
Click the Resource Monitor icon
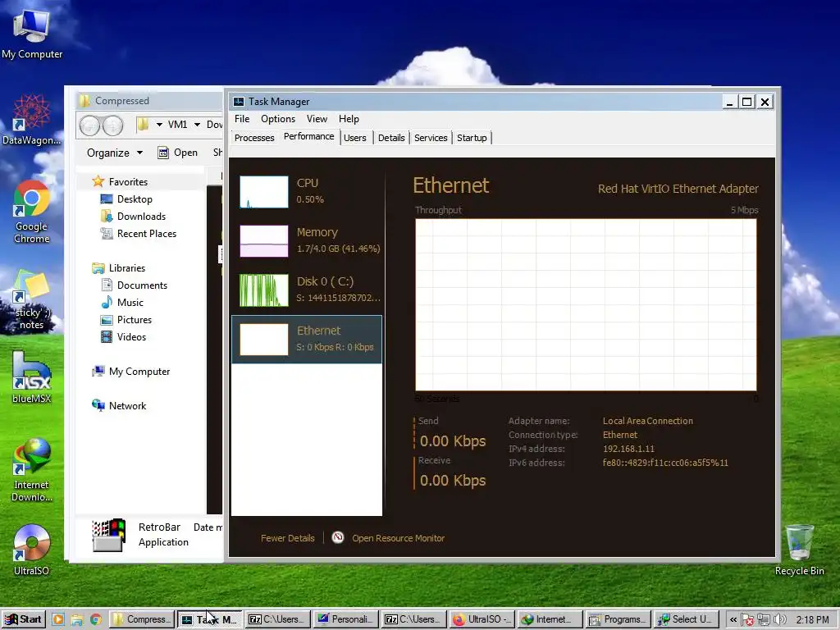coord(337,537)
